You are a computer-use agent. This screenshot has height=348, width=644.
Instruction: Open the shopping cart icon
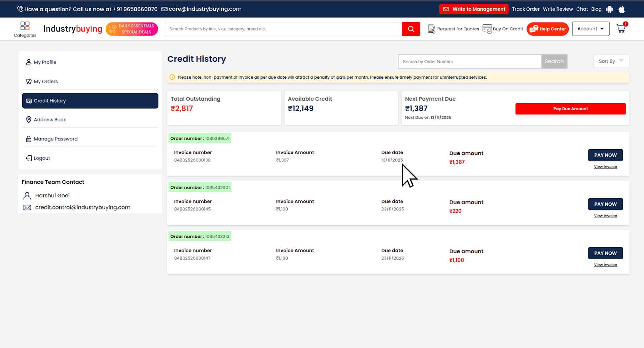[621, 29]
